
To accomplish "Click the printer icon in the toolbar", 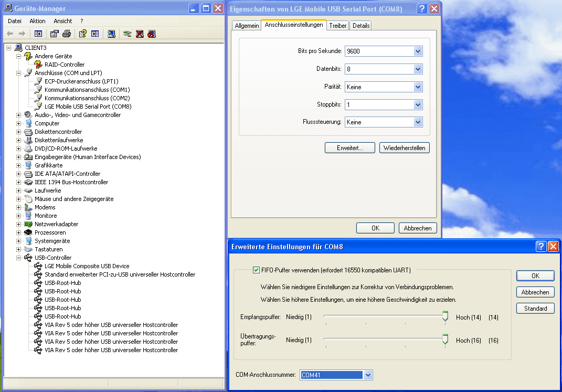I will (x=67, y=34).
